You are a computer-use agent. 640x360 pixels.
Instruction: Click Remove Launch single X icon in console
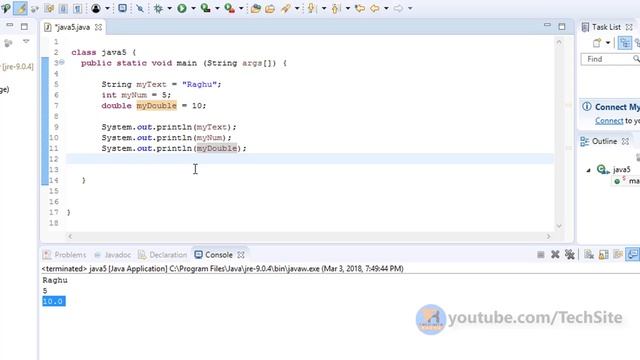pyautogui.click(x=555, y=255)
